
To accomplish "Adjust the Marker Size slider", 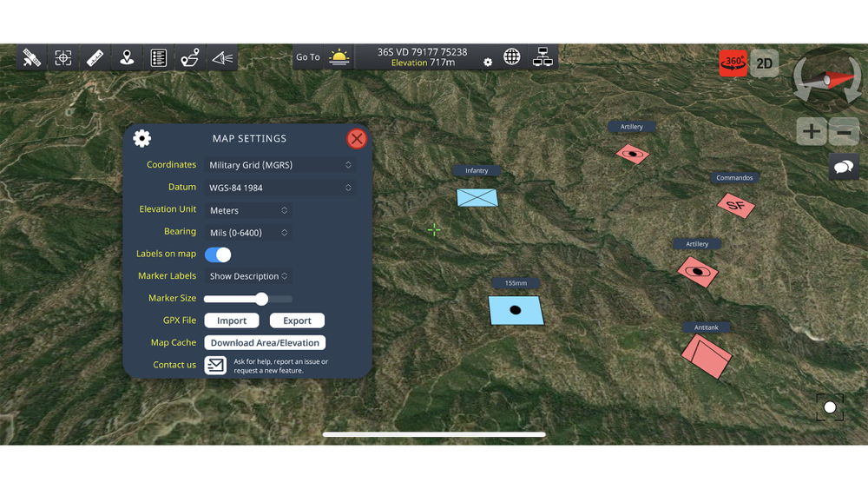I will [x=248, y=299].
